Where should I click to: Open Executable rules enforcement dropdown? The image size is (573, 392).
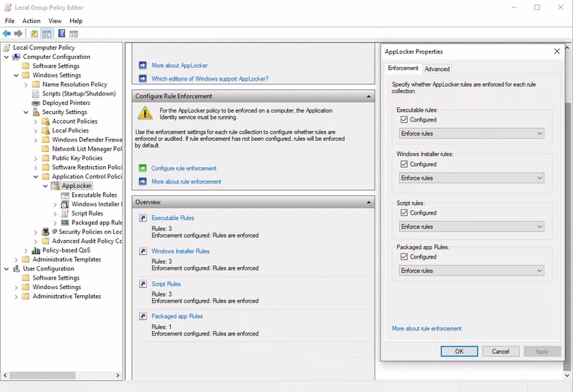472,133
